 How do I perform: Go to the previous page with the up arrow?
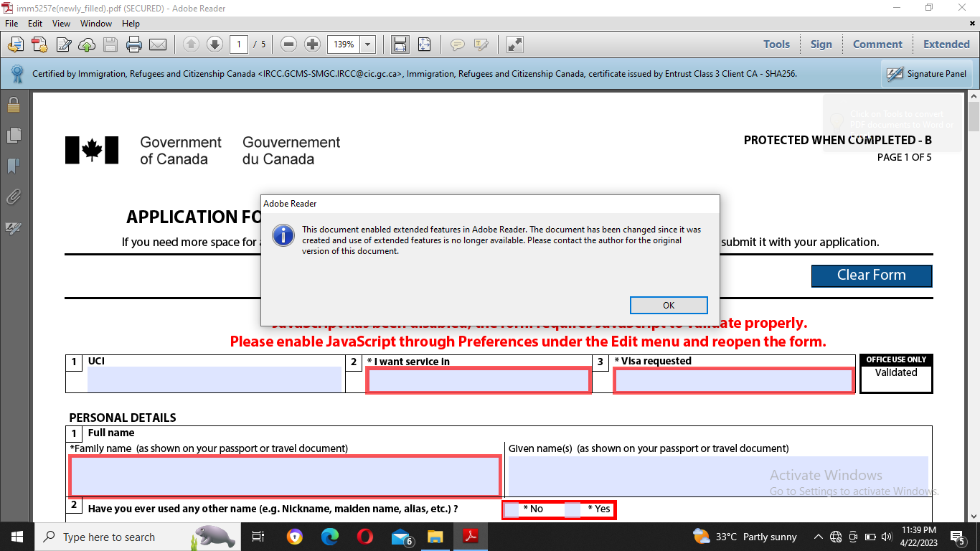click(x=191, y=44)
